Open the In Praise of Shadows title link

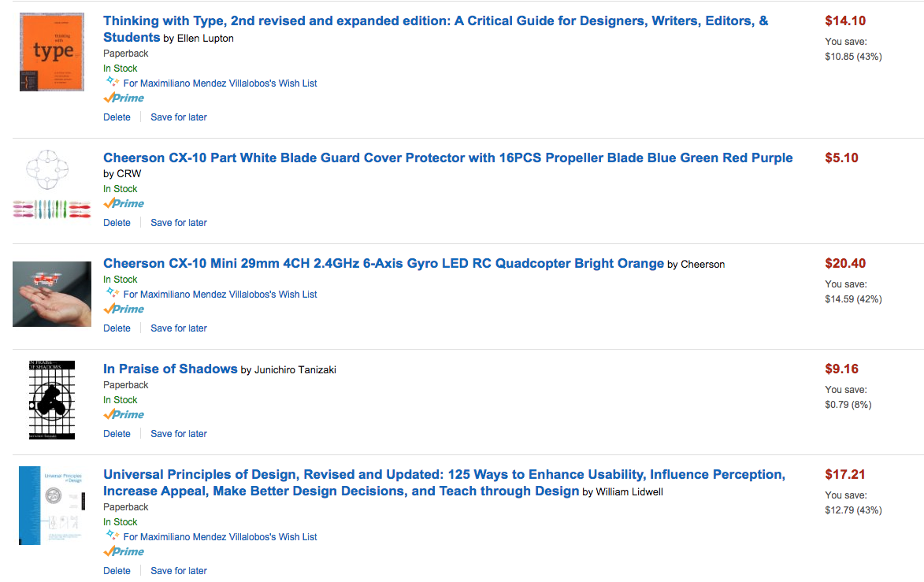coord(170,369)
